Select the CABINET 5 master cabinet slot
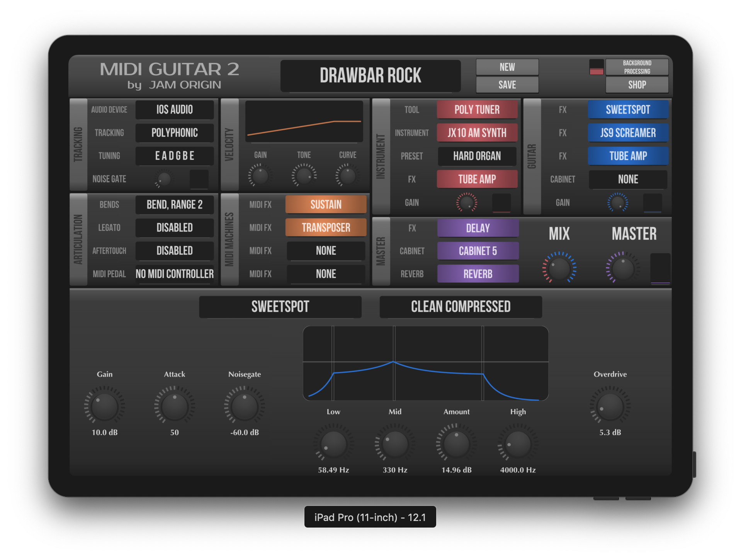 478,251
